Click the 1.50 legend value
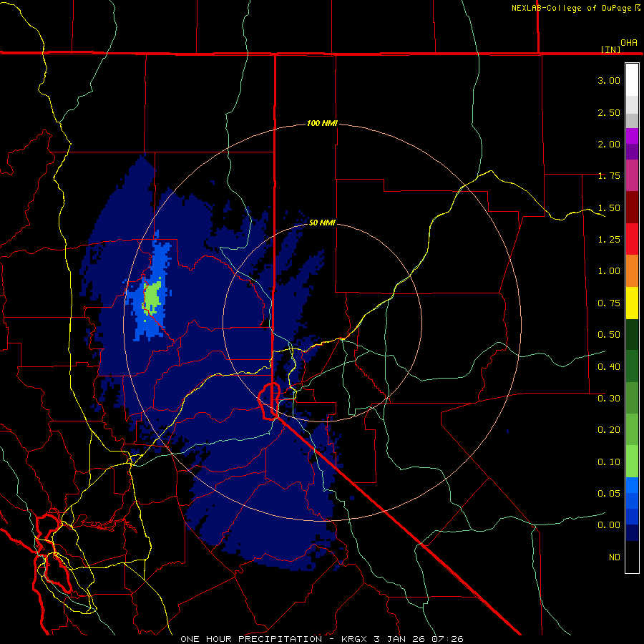 coord(609,208)
